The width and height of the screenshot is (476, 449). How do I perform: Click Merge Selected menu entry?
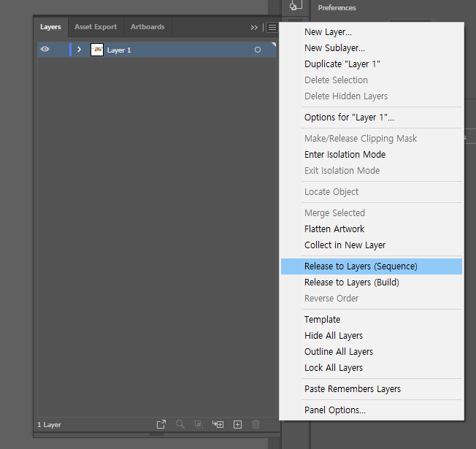[x=372, y=213]
